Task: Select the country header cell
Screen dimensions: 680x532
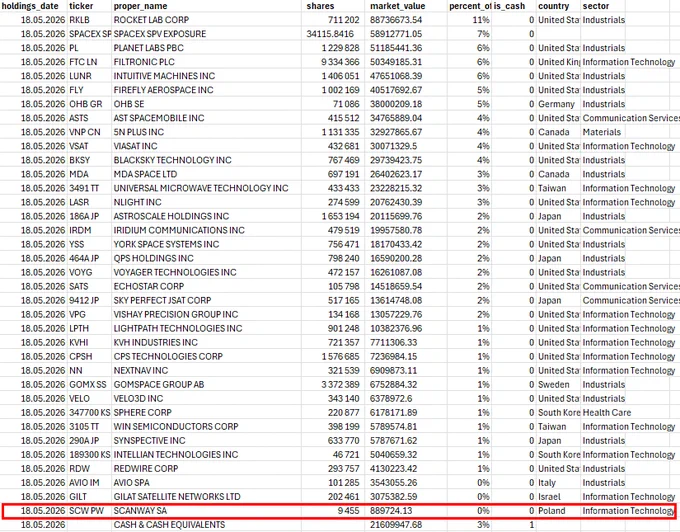Action: (559, 6)
